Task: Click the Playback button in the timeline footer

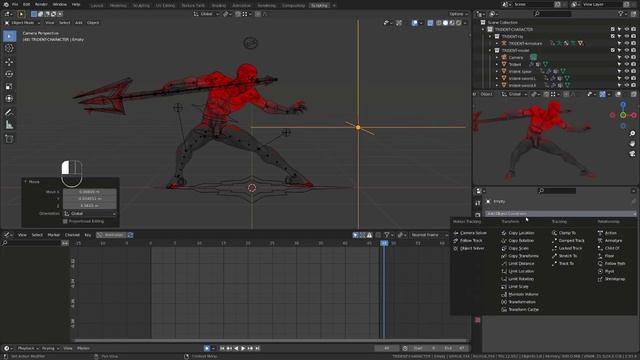Action: click(28, 349)
